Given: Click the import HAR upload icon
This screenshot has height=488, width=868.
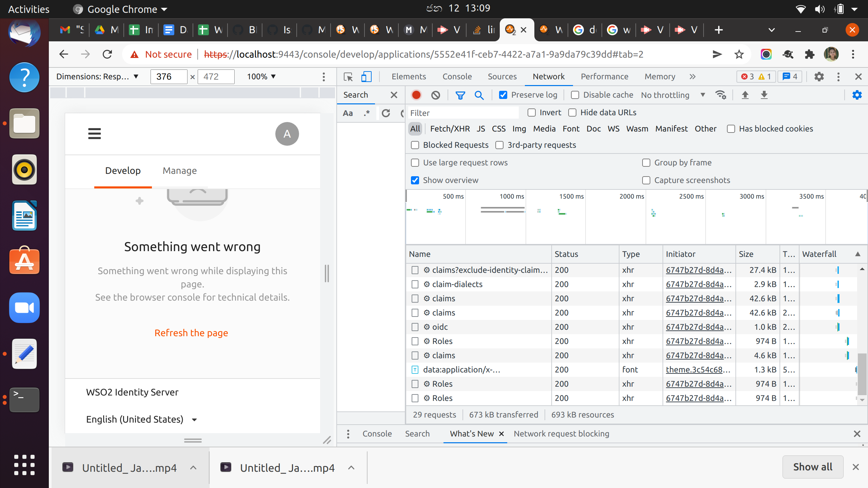Looking at the screenshot, I should tap(745, 95).
